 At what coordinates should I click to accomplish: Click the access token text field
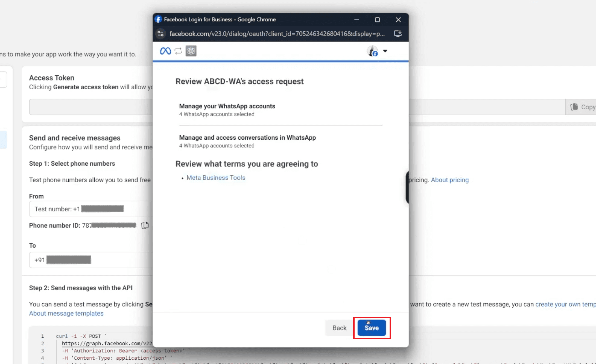click(x=90, y=107)
